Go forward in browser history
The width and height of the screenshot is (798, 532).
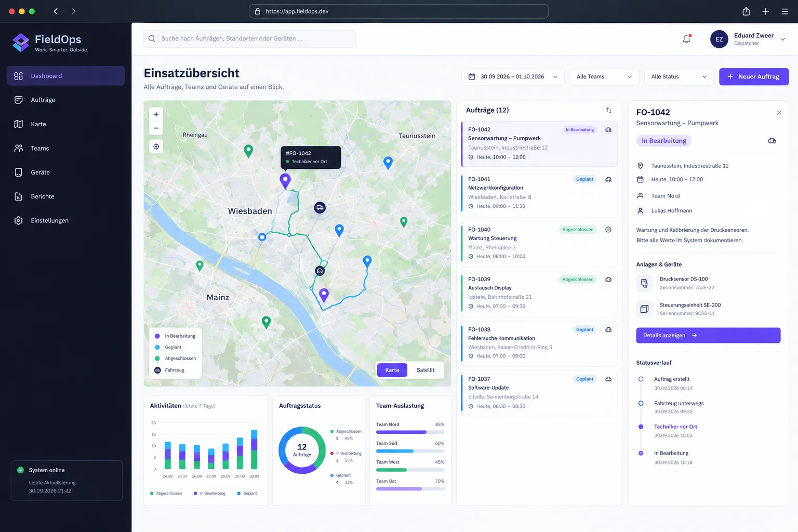click(x=73, y=11)
